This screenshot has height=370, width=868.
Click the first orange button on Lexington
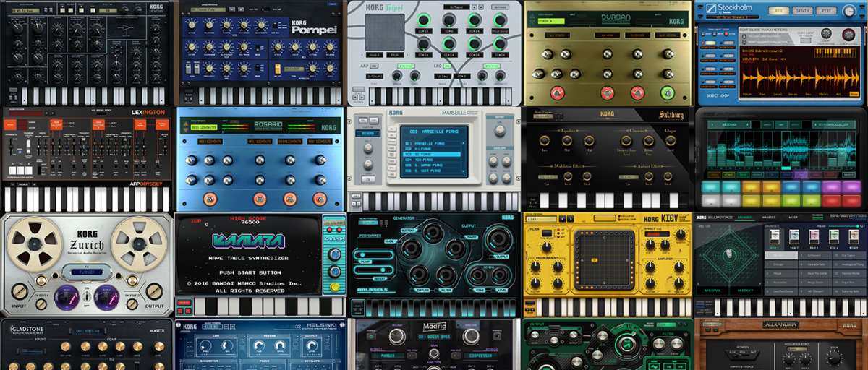(10, 124)
